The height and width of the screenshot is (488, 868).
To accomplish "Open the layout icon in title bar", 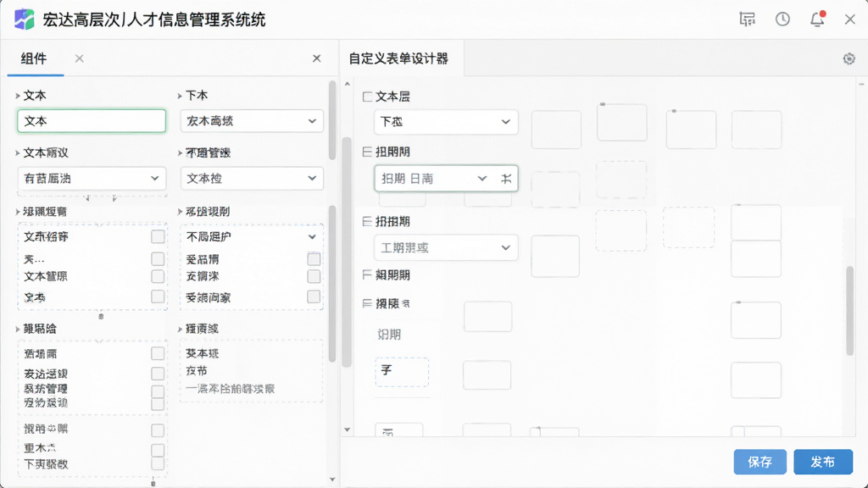I will 747,19.
